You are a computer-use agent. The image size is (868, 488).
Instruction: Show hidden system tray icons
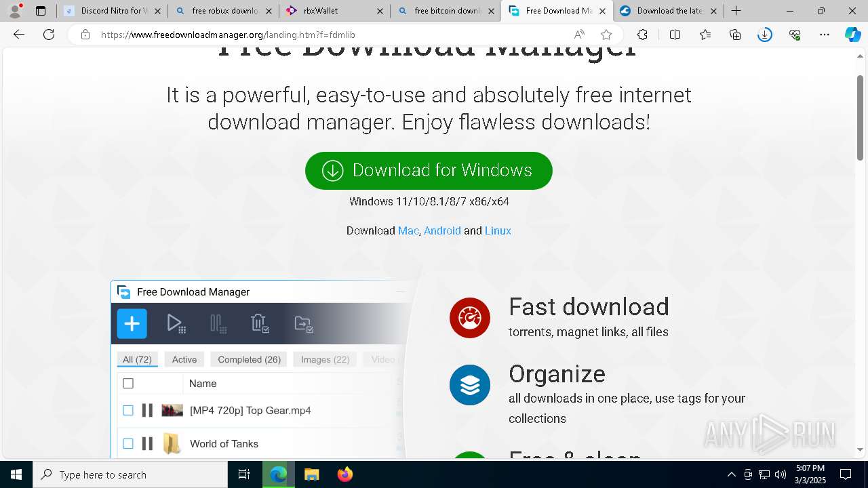click(x=731, y=474)
